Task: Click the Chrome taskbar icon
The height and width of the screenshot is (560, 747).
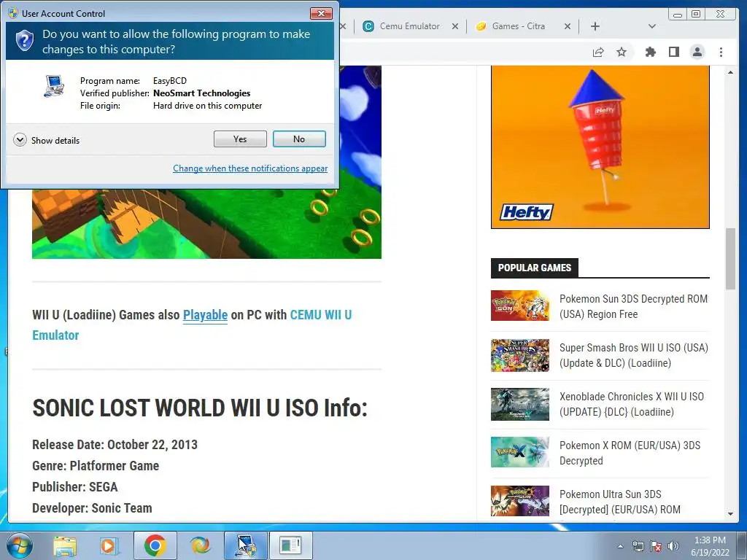Action: click(155, 545)
